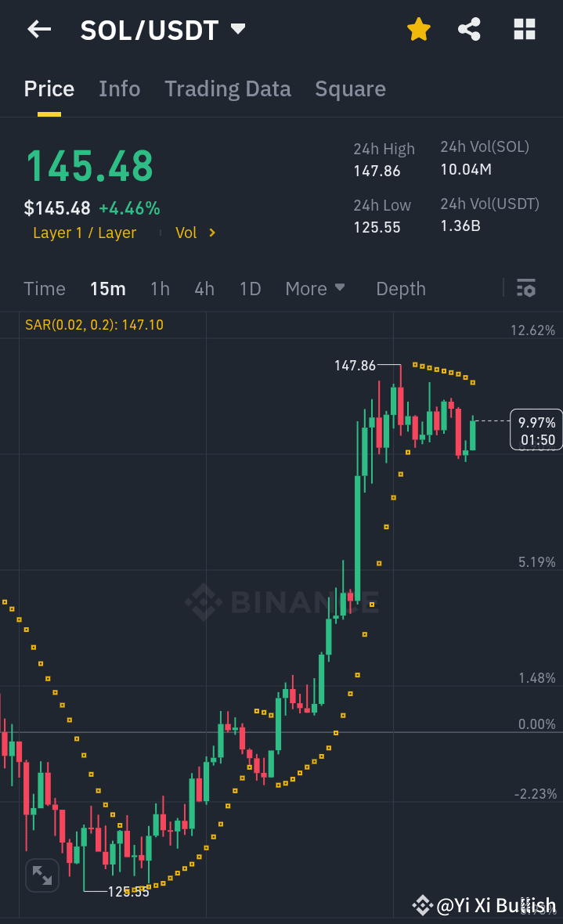Tap the 9.97% 01:50 countdown price tag
The width and height of the screenshot is (563, 924).
coord(536,429)
